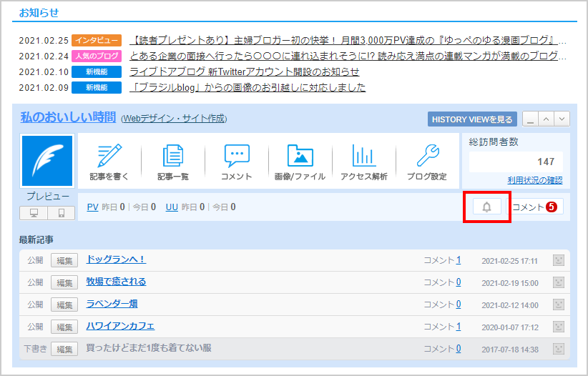
Task: Click the face icon for the draft row
Action: coord(559,349)
